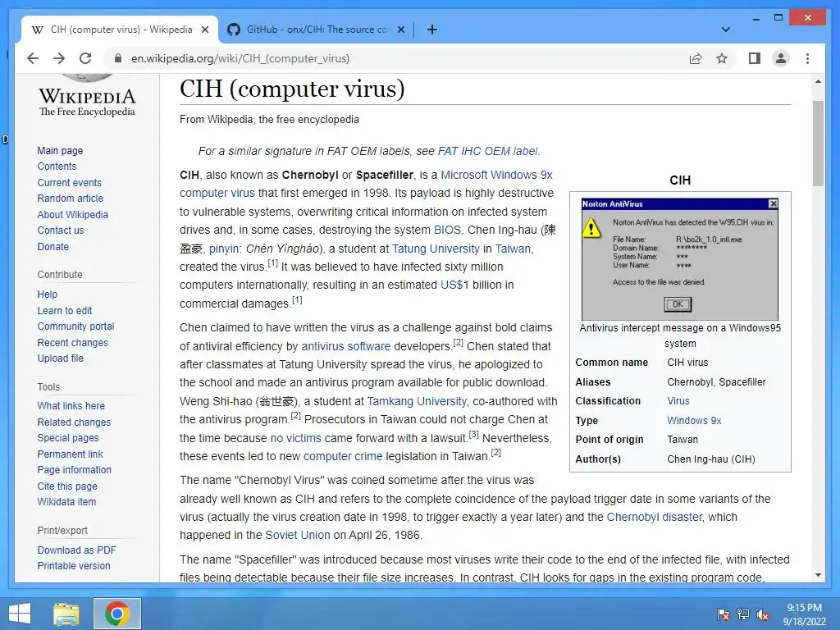The image size is (840, 630).
Task: Open Learn to edit link
Action: [64, 310]
